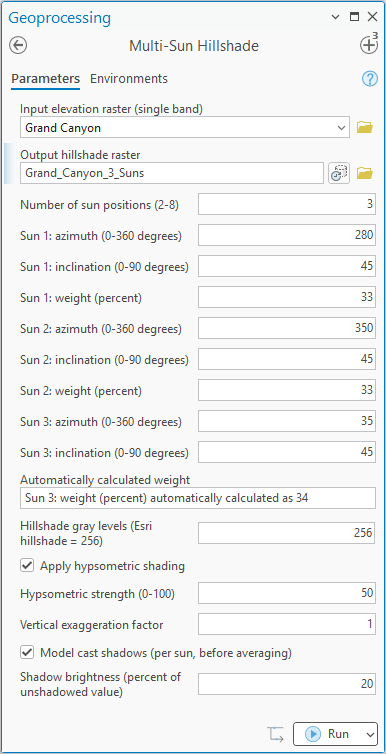
Task: Go back with the Geoprocessing back arrow
Action: click(18, 46)
